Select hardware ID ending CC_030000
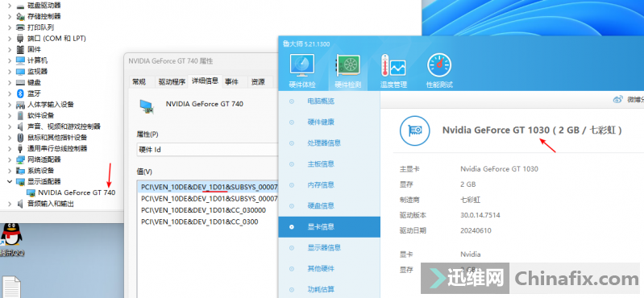 click(203, 210)
